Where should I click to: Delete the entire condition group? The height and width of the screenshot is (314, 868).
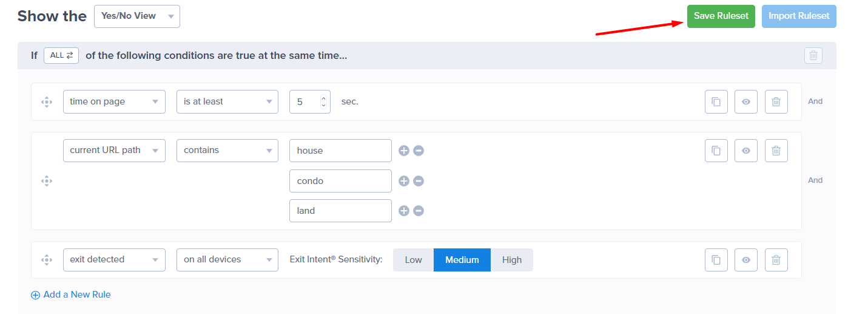813,56
